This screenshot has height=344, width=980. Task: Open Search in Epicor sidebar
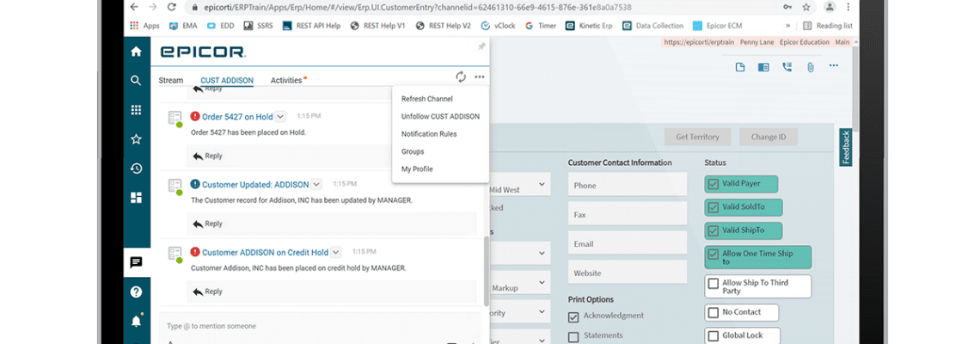[x=136, y=81]
